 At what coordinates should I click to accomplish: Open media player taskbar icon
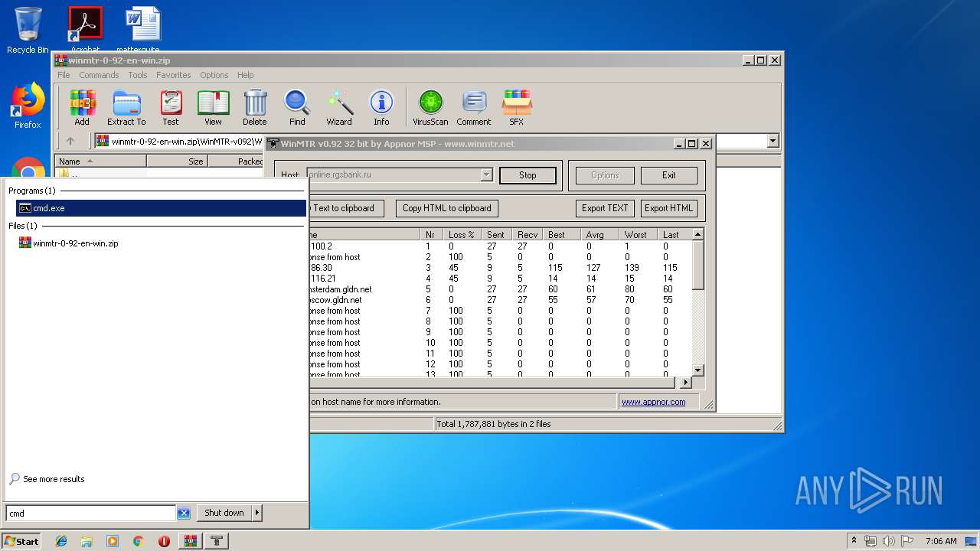113,541
